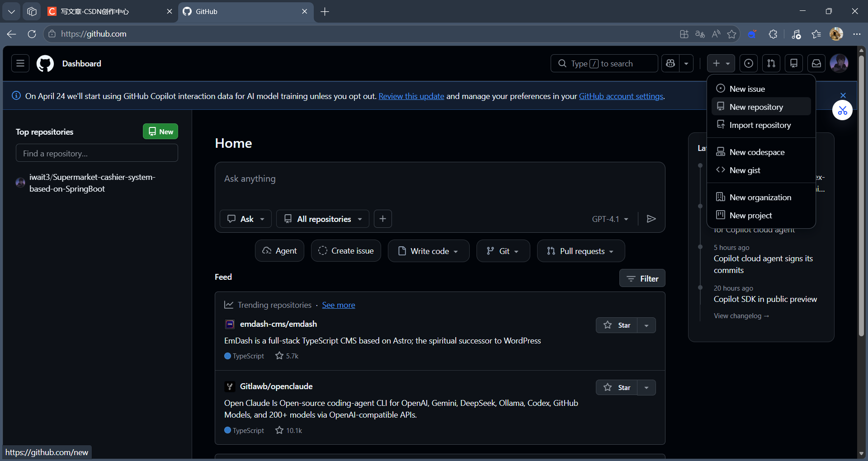Expand the Copilot dropdown arrow
Screen dimensions: 868x461
tap(686, 63)
